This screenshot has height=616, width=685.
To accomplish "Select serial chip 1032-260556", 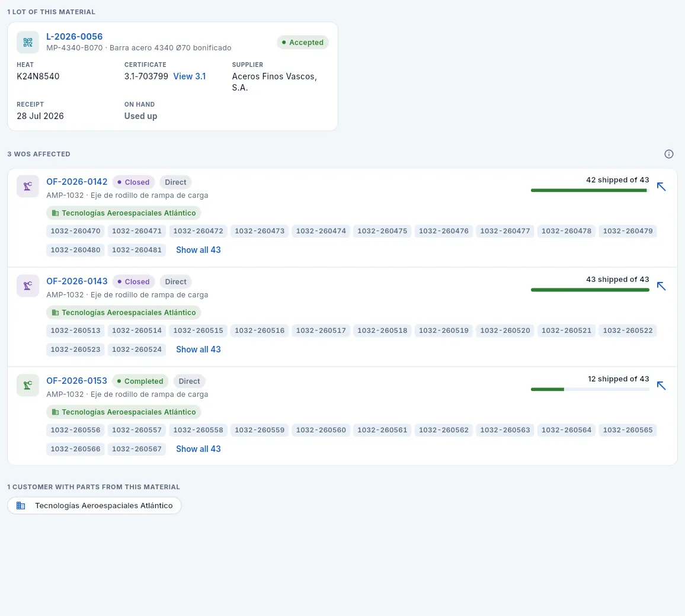I will (x=76, y=430).
